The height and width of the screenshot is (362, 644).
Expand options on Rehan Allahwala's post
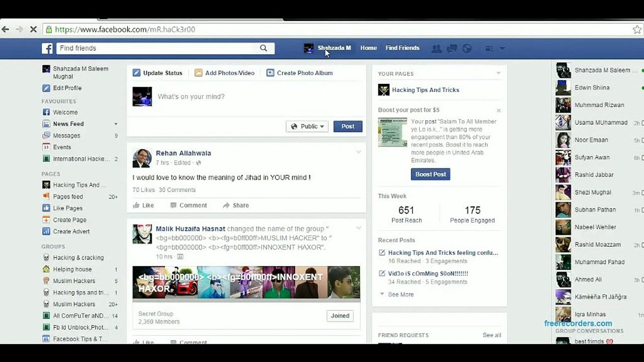(359, 152)
